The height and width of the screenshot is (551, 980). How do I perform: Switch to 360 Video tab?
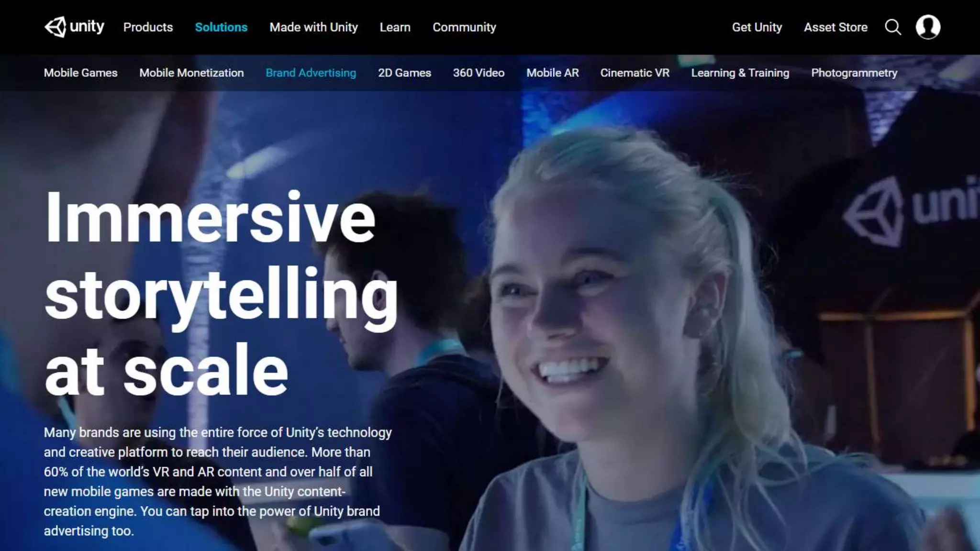(479, 73)
